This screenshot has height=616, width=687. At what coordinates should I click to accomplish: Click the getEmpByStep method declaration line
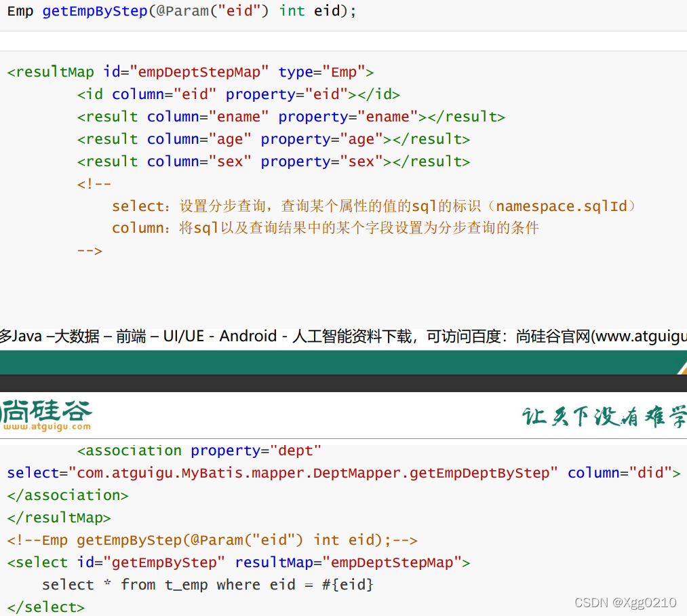click(x=181, y=11)
